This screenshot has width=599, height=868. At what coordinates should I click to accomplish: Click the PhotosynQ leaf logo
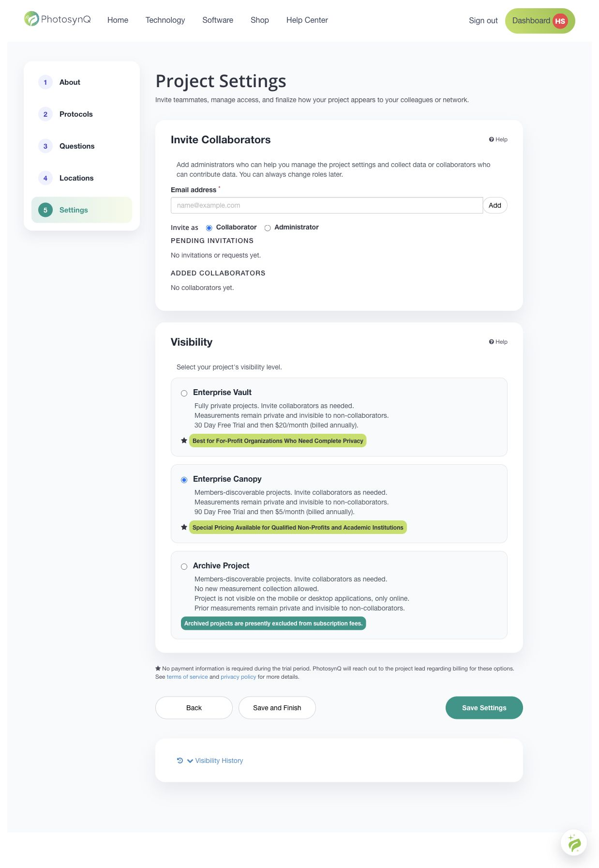pos(31,19)
